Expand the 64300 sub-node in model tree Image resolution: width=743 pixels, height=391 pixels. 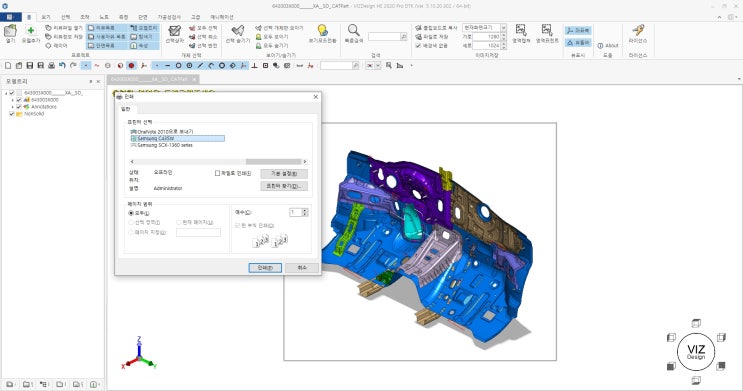tap(13, 100)
